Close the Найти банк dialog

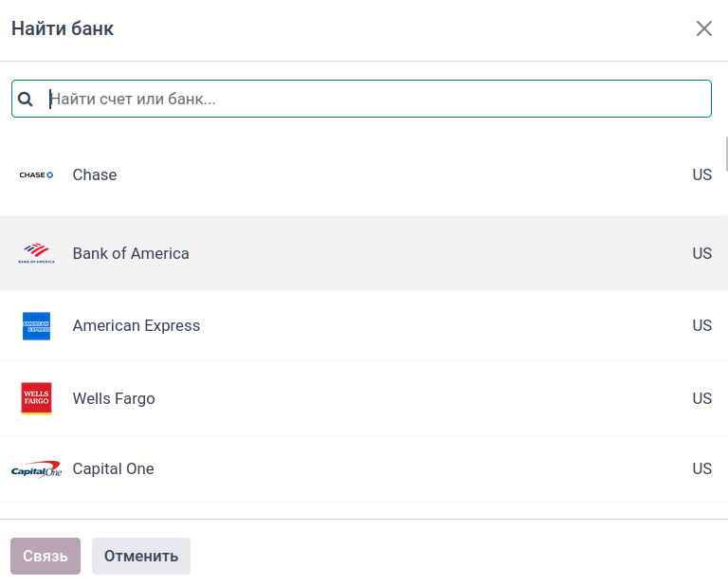(x=704, y=28)
